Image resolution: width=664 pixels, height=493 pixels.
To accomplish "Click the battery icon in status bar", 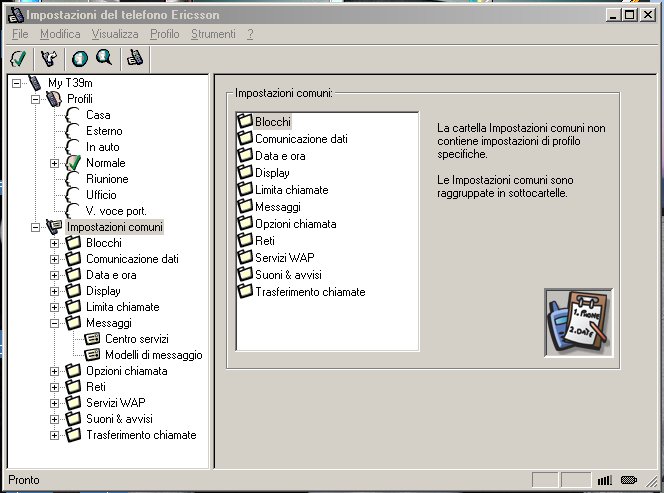I will coord(629,480).
